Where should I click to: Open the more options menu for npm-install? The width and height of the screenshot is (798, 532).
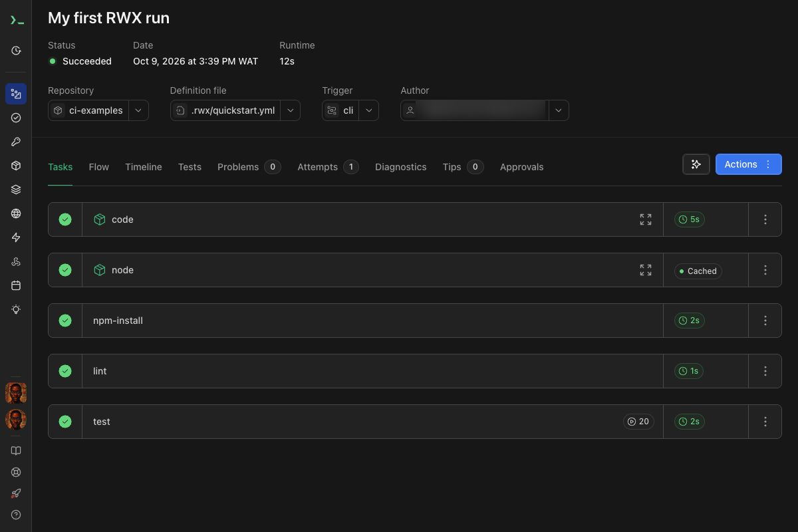[765, 321]
